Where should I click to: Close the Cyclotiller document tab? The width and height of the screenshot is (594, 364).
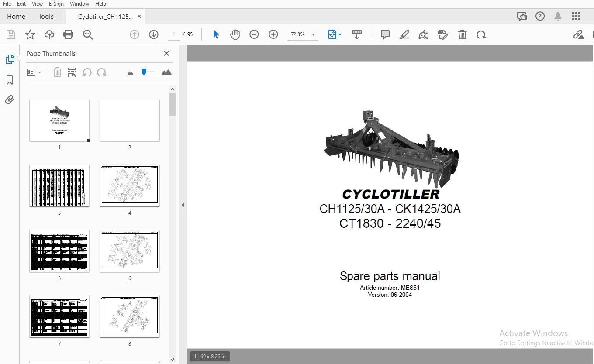tap(139, 17)
